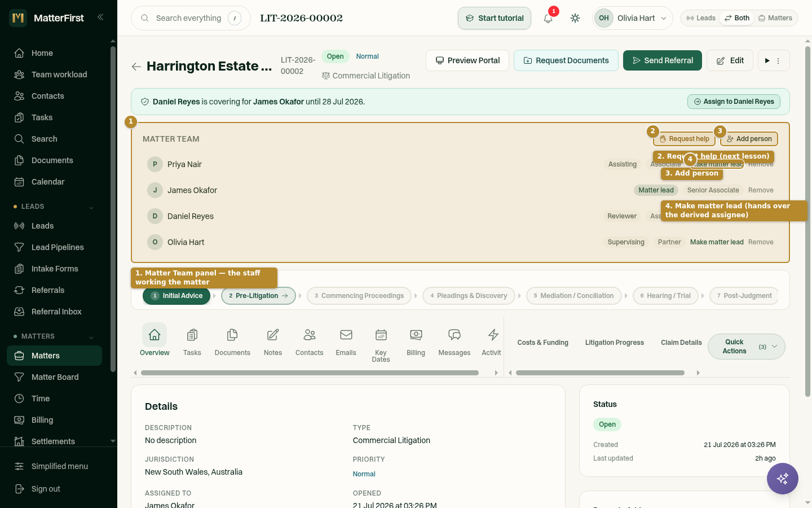Open the AI assistant sparkle button

tap(783, 479)
